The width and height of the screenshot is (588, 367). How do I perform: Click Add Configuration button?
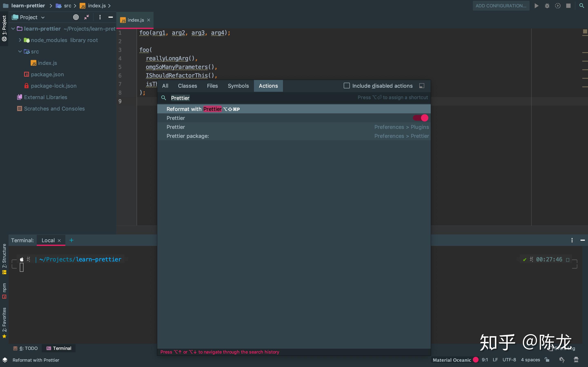click(x=501, y=6)
